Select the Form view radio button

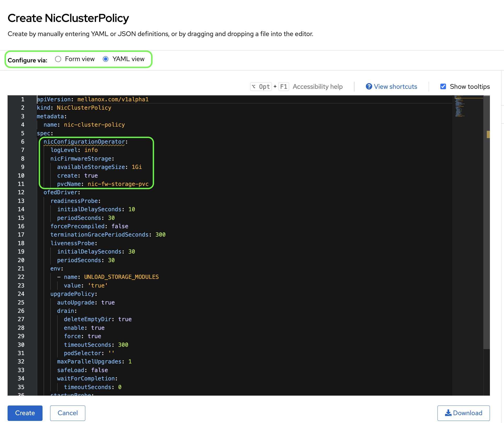tap(58, 59)
